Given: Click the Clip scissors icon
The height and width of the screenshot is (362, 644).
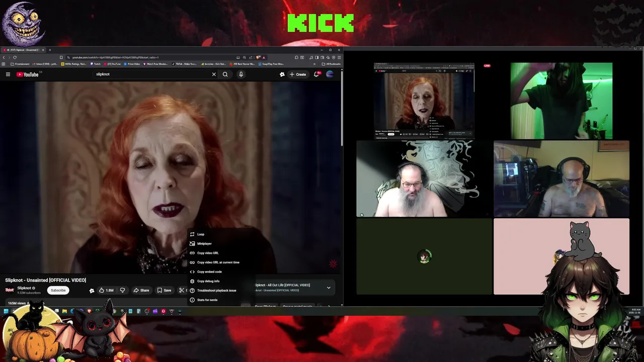Looking at the screenshot, I should 182,290.
